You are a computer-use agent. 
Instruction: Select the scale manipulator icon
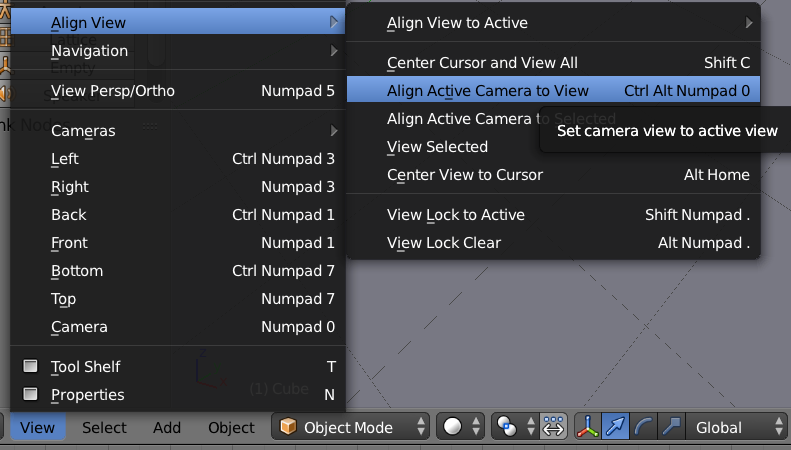tap(670, 427)
